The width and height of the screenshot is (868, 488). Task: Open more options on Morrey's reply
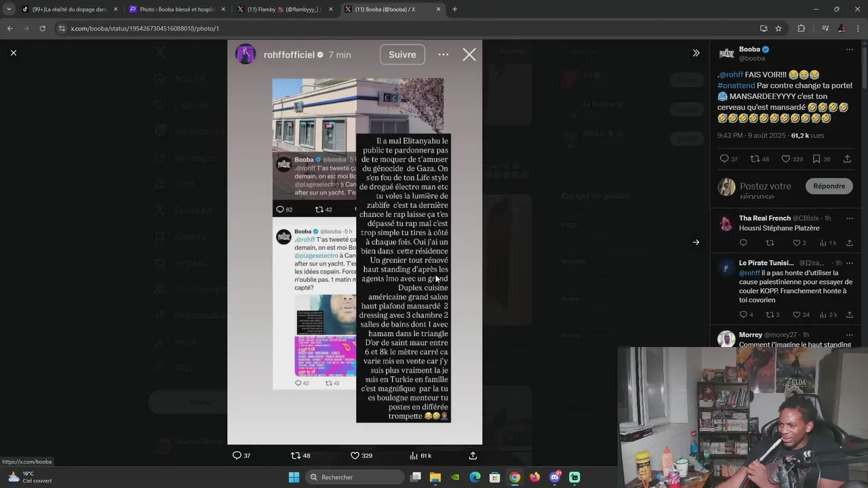tap(849, 335)
